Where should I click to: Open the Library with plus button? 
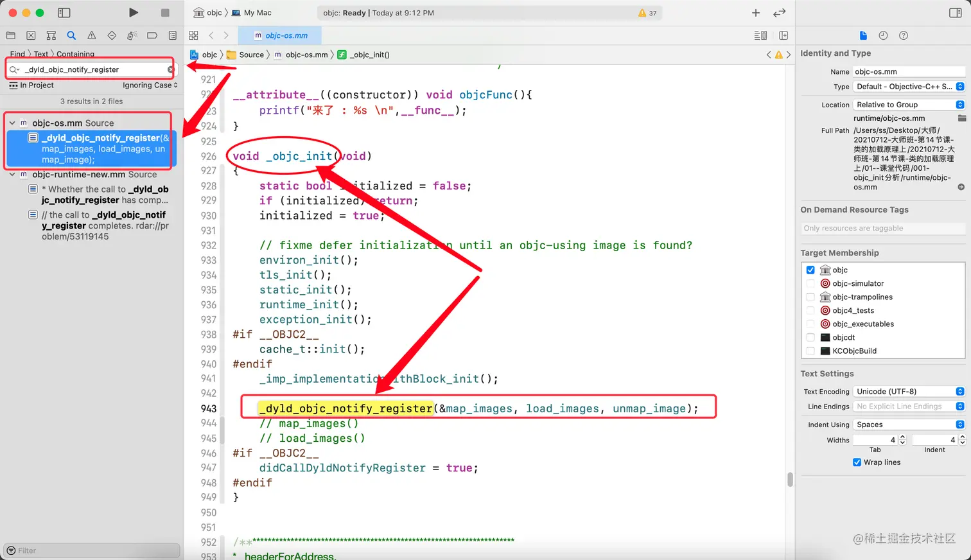point(756,13)
